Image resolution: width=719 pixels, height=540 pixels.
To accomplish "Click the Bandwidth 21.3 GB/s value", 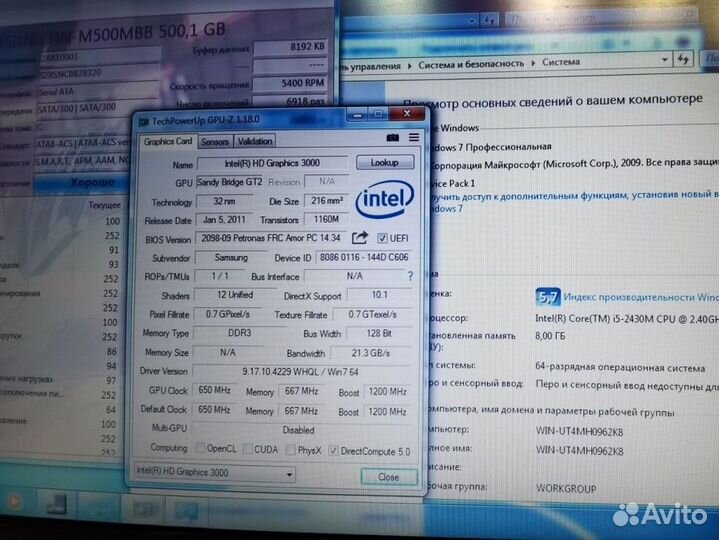I will click(x=371, y=353).
